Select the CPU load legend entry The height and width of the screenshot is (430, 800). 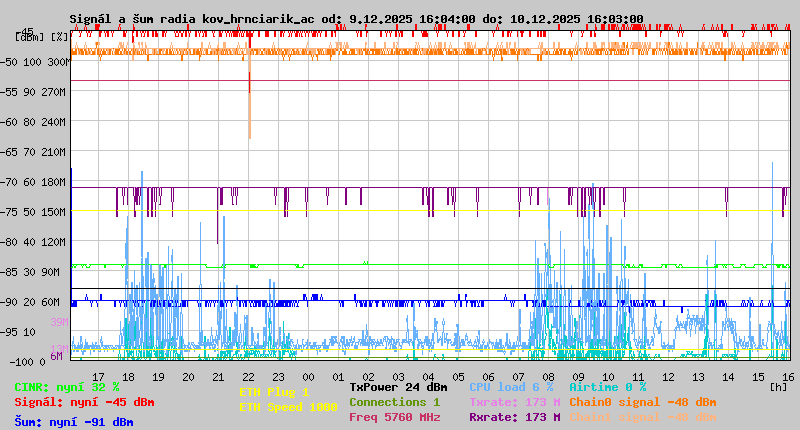(x=510, y=386)
